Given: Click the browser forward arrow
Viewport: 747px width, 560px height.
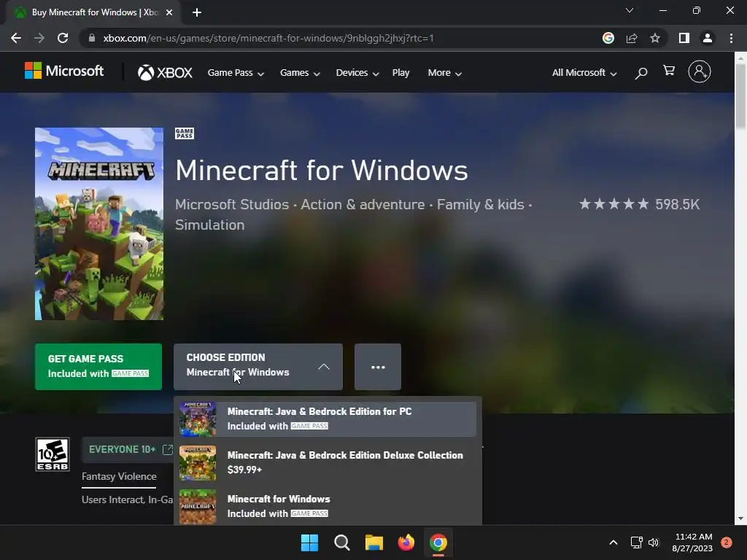Looking at the screenshot, I should click(x=39, y=38).
